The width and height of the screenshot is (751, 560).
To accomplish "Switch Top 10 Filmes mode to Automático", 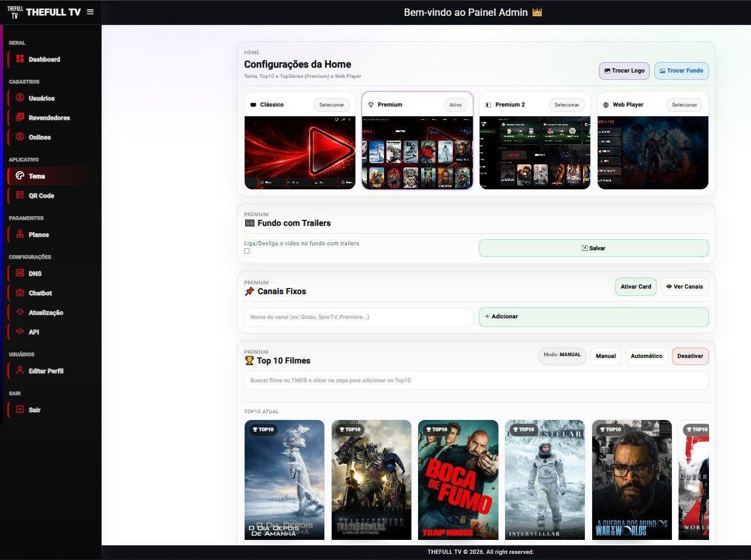I will coord(646,356).
